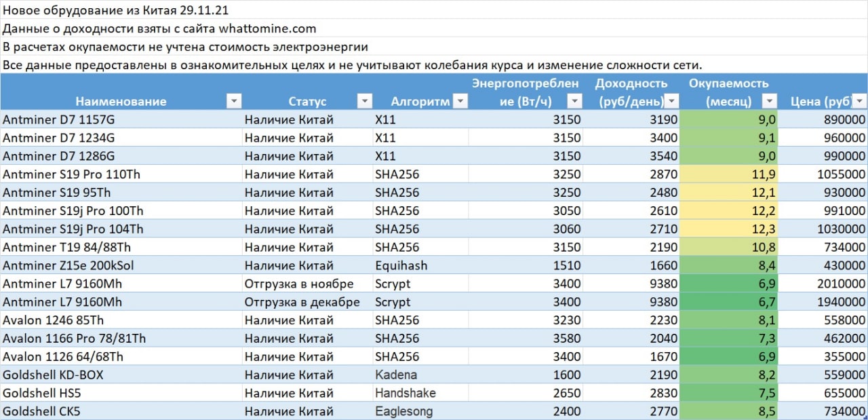Select the Статус header cell
868x420 pixels.
point(308,92)
